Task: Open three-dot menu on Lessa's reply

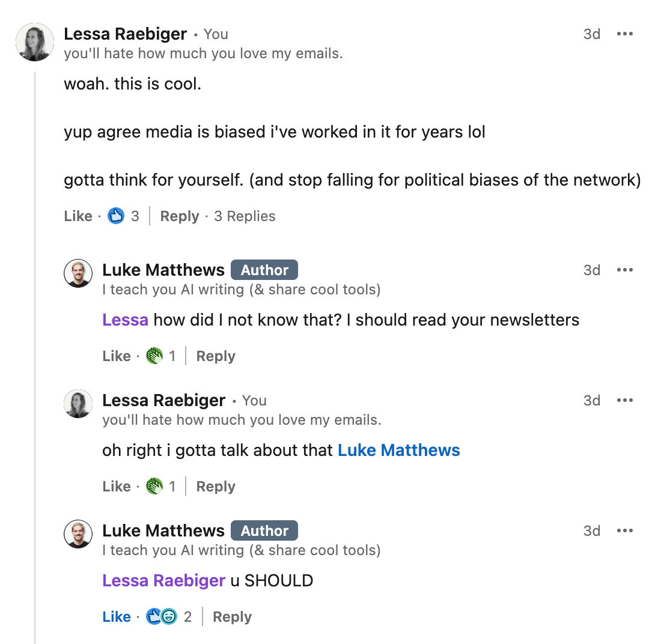Action: pyautogui.click(x=624, y=400)
